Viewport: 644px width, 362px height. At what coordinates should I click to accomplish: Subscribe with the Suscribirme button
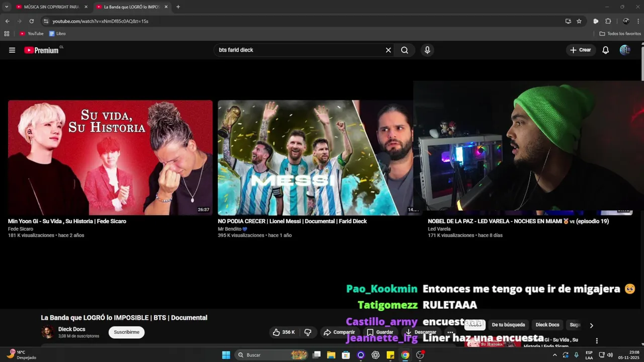pos(126,332)
